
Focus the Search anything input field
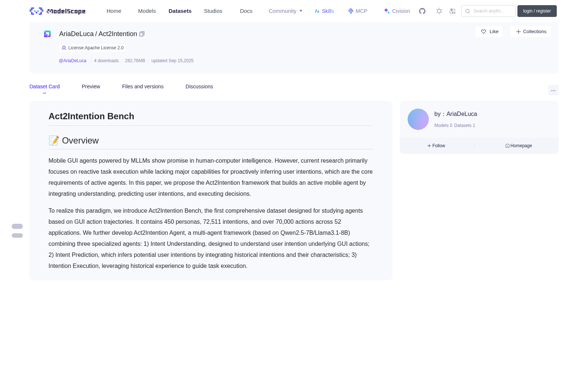tap(488, 11)
